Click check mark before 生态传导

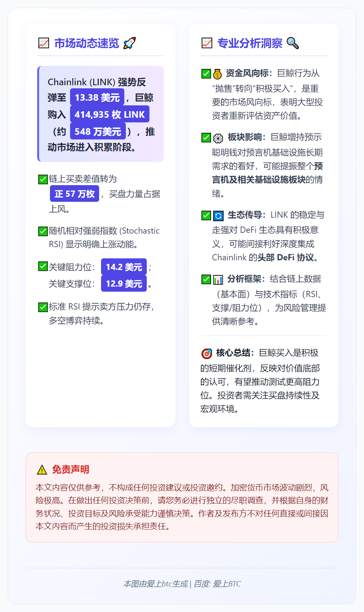[x=206, y=215]
